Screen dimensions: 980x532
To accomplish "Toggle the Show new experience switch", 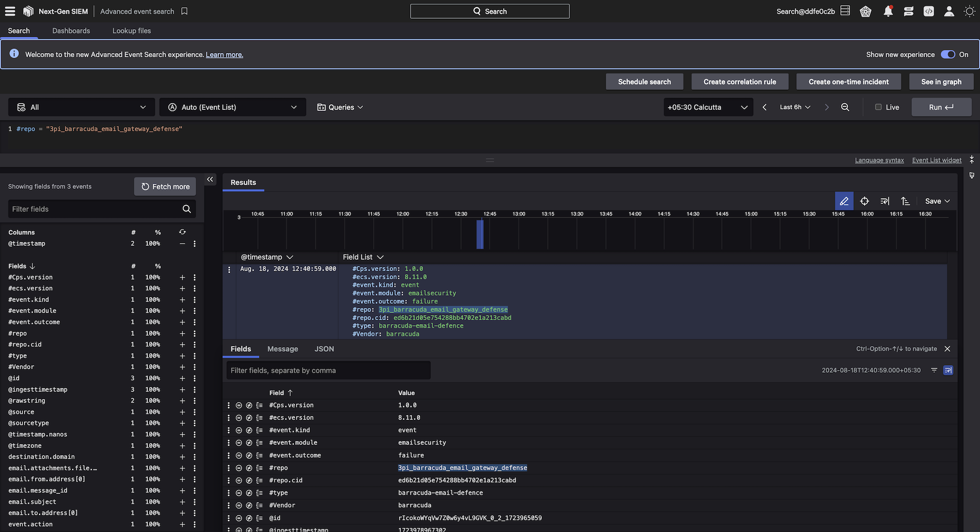I will (948, 55).
